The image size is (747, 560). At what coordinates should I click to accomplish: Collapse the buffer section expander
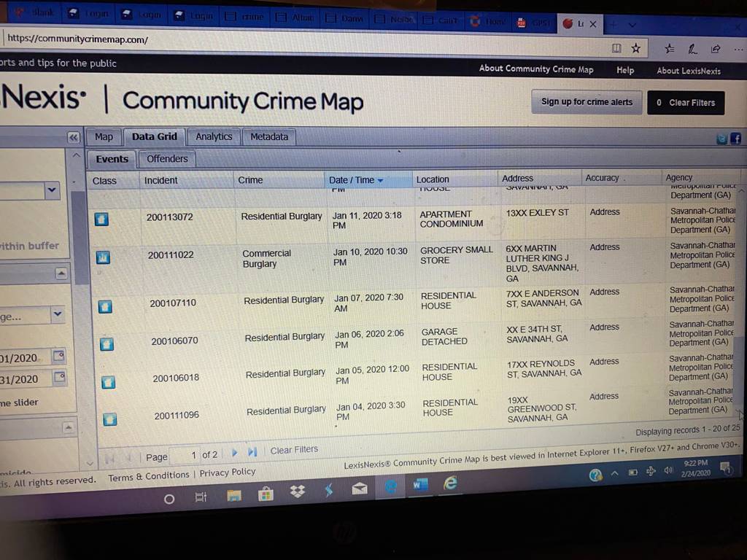click(61, 273)
